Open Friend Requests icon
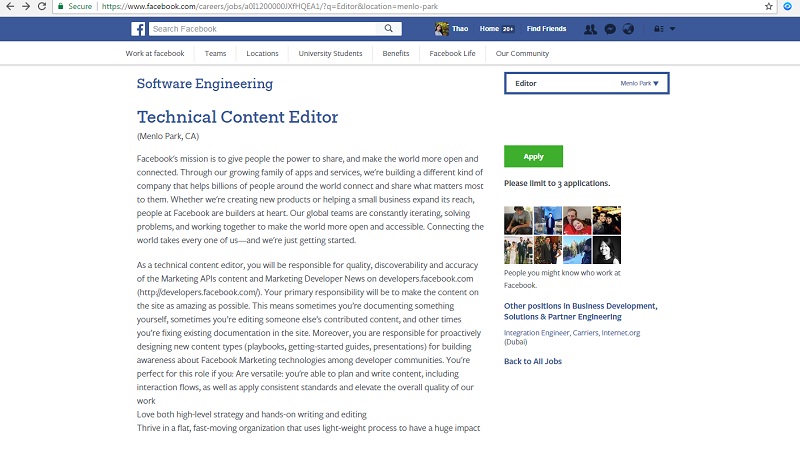Image resolution: width=800 pixels, height=449 pixels. [590, 29]
